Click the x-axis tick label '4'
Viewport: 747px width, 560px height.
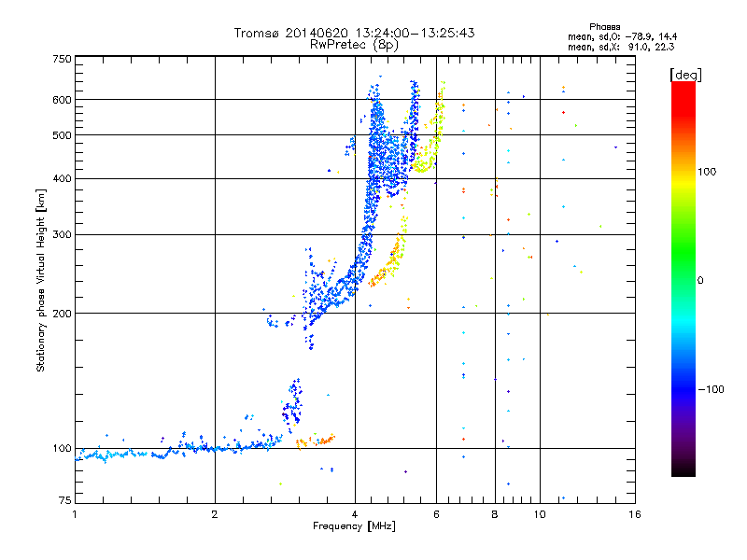point(355,514)
